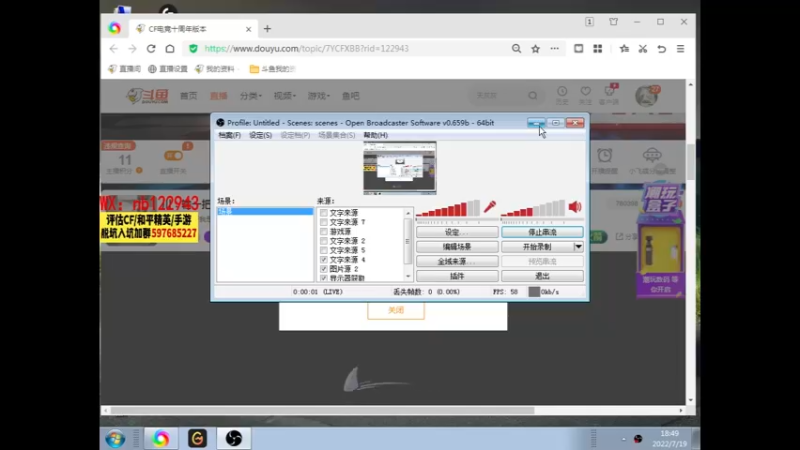Click the 设定... button in OBS
Image resolution: width=800 pixels, height=450 pixels.
(457, 232)
